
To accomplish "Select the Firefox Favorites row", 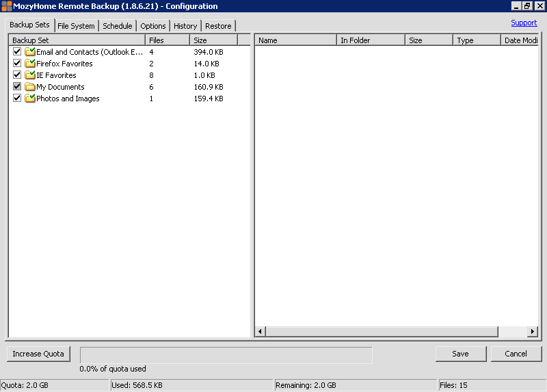I will (x=129, y=63).
